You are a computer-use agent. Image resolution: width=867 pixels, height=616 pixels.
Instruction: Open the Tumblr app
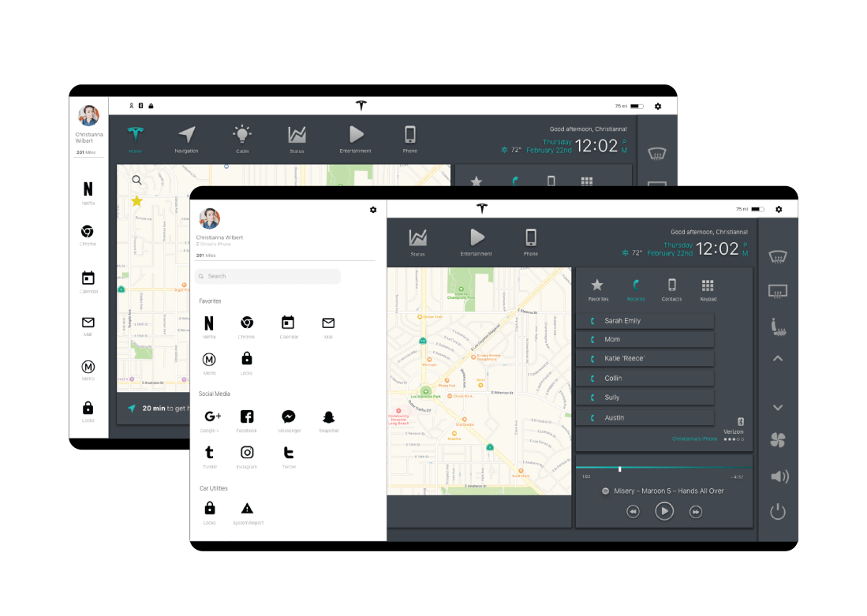tap(209, 453)
